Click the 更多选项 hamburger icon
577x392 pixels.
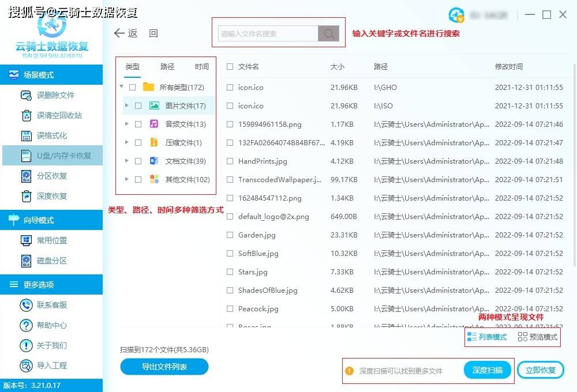pos(14,284)
